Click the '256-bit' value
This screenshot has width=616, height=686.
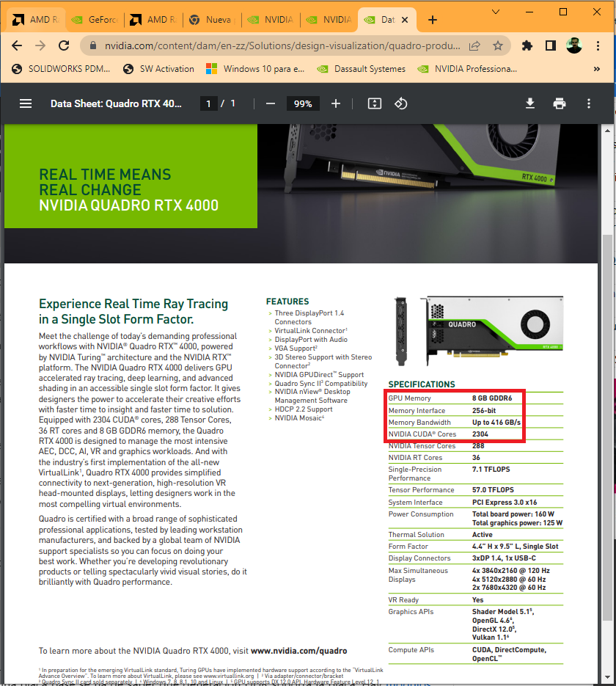[484, 410]
